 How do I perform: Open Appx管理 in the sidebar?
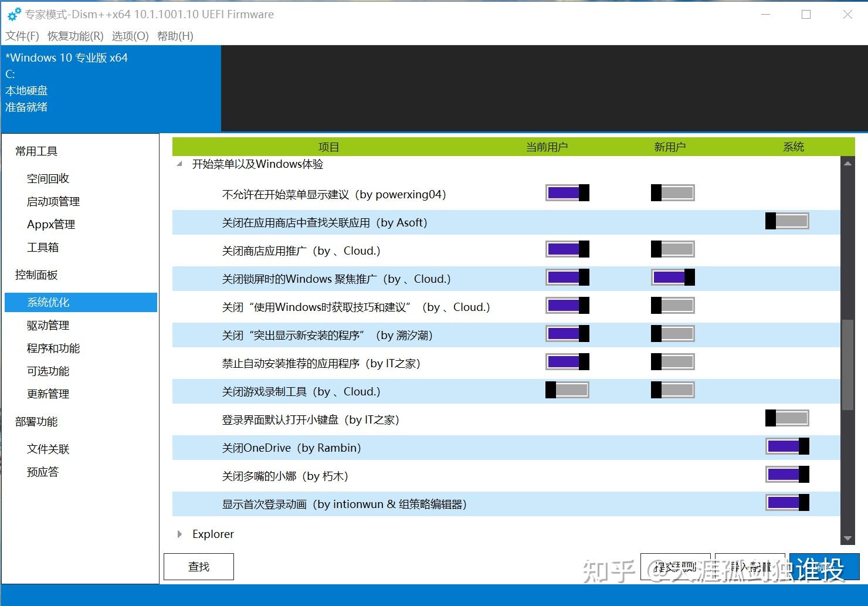click(51, 224)
